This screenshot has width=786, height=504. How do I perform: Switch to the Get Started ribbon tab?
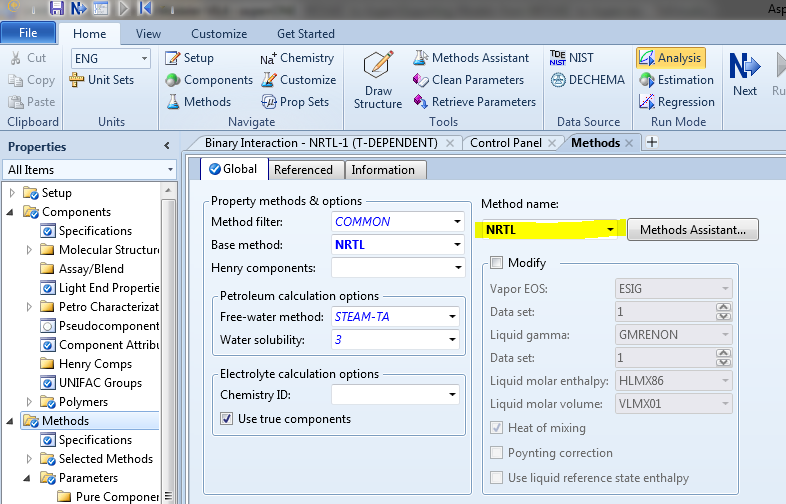point(306,34)
